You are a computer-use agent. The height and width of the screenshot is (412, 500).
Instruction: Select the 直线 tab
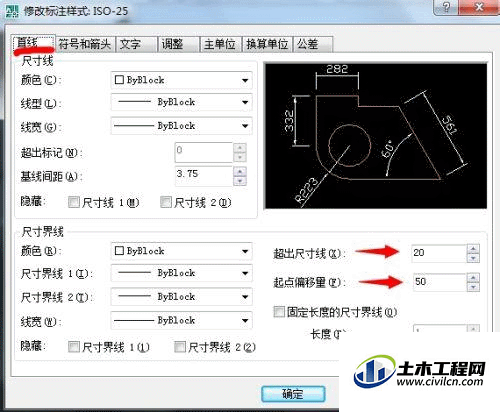(33, 43)
